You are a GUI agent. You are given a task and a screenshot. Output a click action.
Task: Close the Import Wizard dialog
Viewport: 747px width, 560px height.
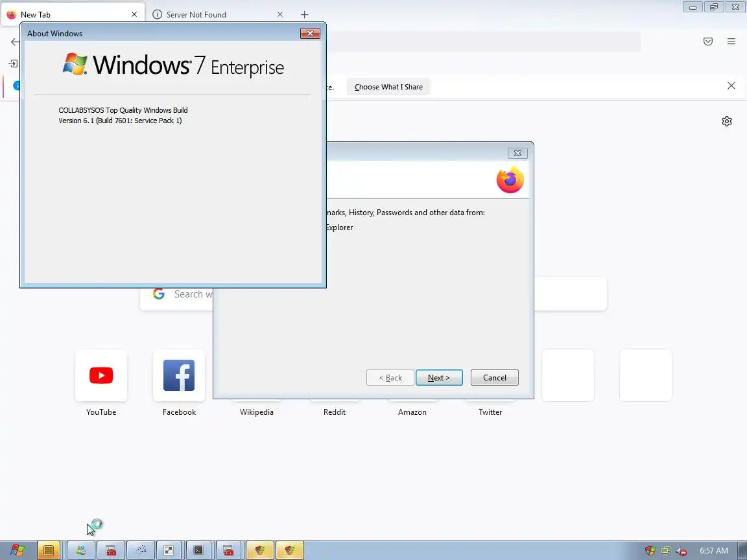click(x=517, y=153)
